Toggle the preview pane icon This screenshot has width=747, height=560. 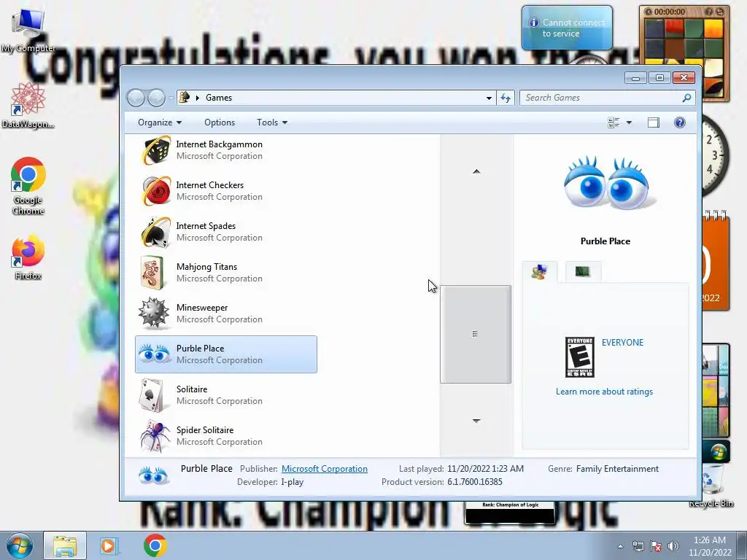(654, 122)
